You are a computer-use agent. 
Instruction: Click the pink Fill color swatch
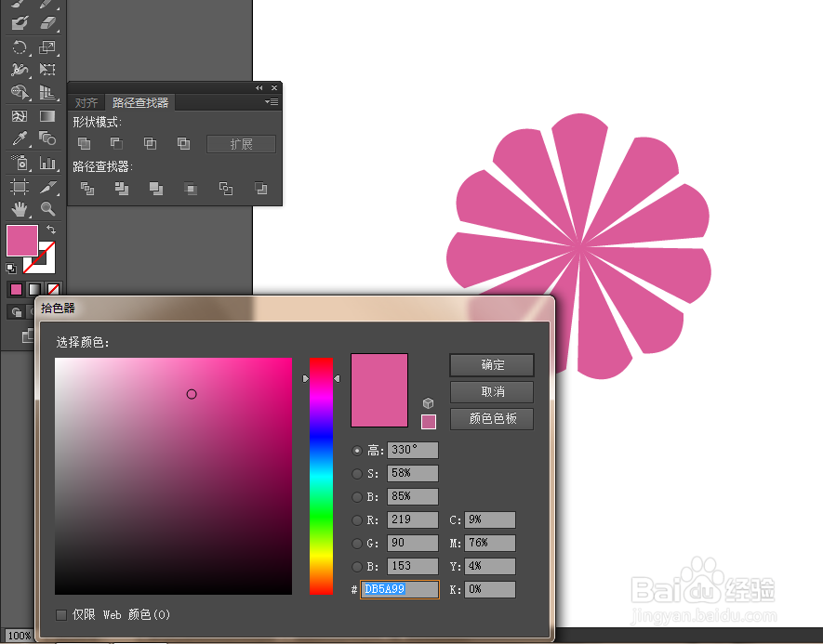[x=22, y=241]
